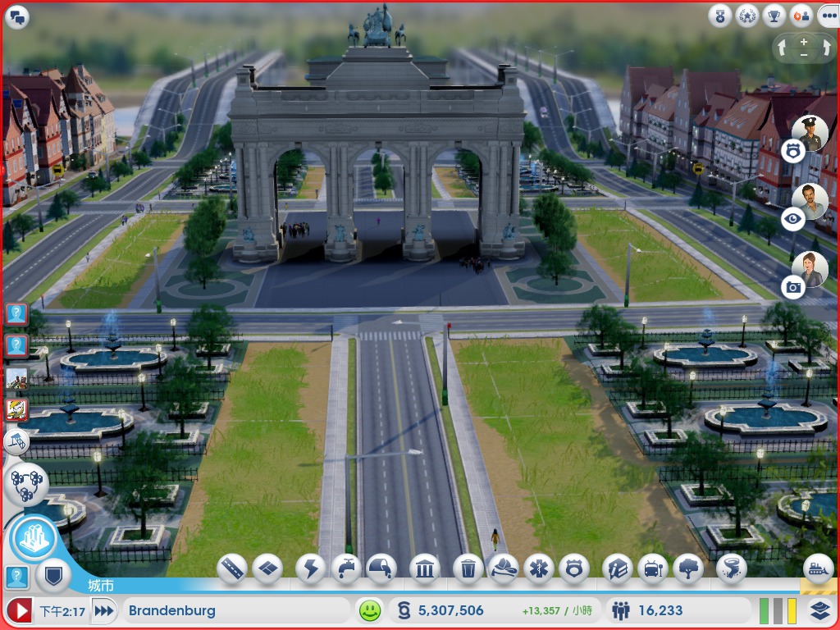Open the green smiley happiness panel
840x630 pixels.
370,610
